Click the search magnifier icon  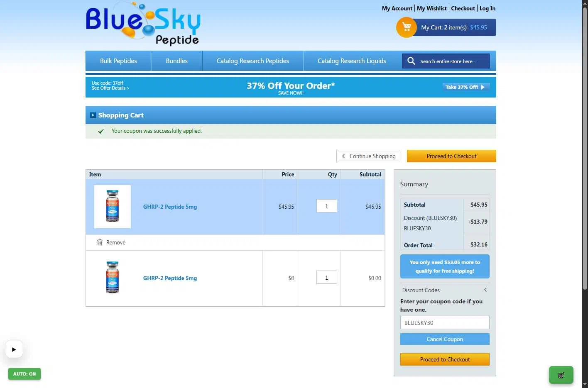pyautogui.click(x=411, y=61)
